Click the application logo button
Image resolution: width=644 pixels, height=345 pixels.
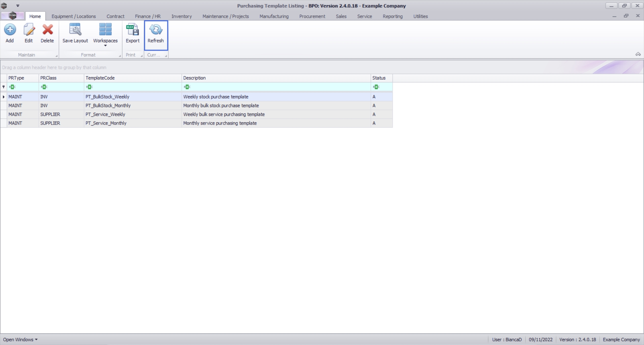[x=12, y=16]
